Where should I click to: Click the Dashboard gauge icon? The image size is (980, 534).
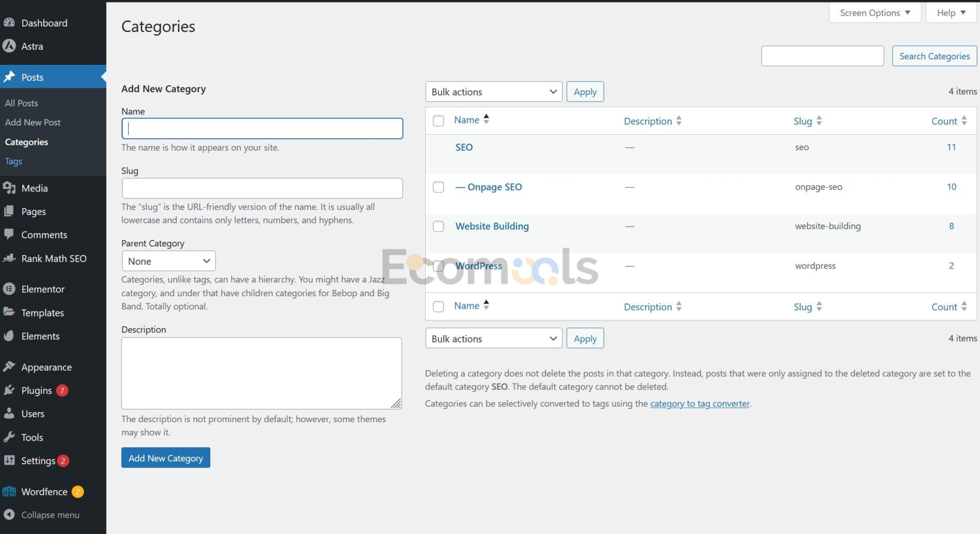[9, 22]
